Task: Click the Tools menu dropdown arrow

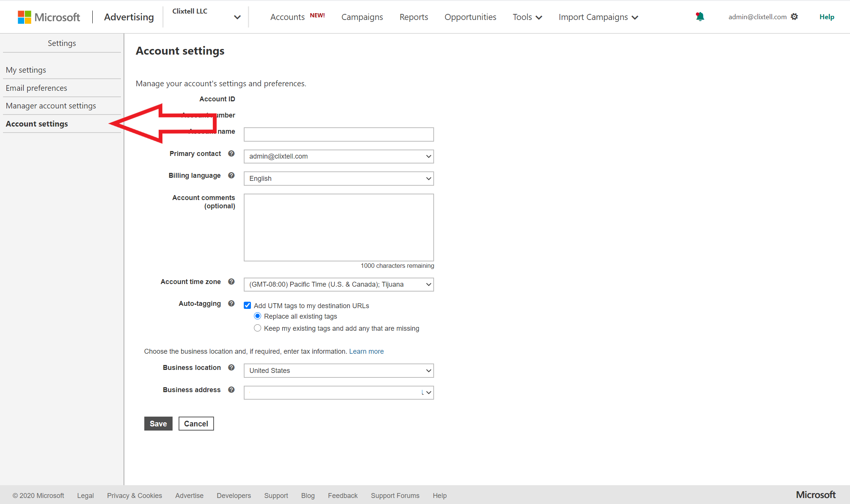Action: (539, 17)
